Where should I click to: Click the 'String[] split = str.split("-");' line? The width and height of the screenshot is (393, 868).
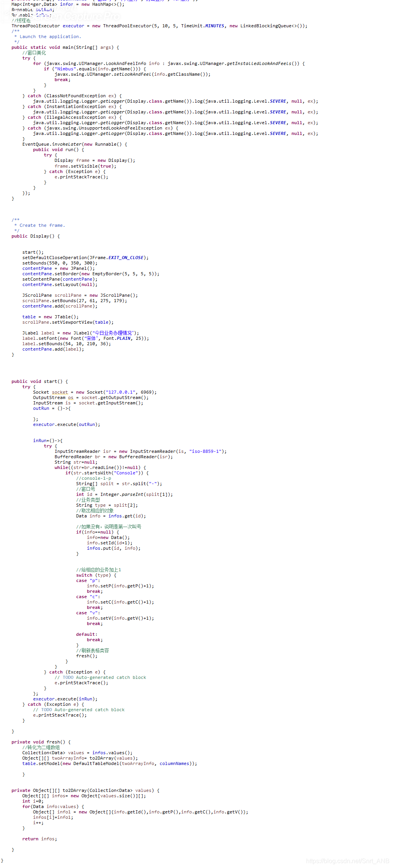119,484
